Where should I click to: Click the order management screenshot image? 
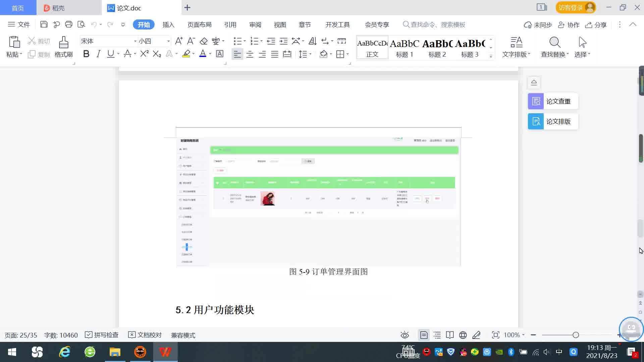point(318,201)
